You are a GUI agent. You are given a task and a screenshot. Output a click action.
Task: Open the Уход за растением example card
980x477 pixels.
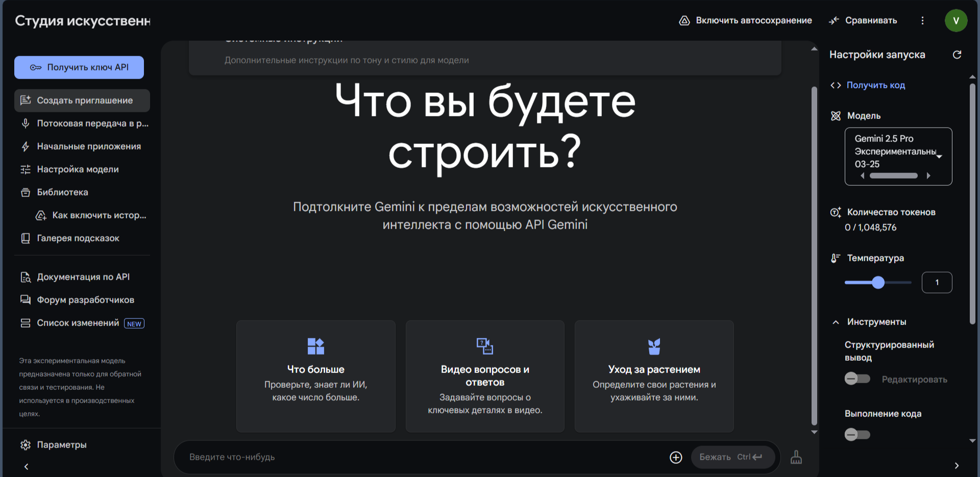click(654, 376)
